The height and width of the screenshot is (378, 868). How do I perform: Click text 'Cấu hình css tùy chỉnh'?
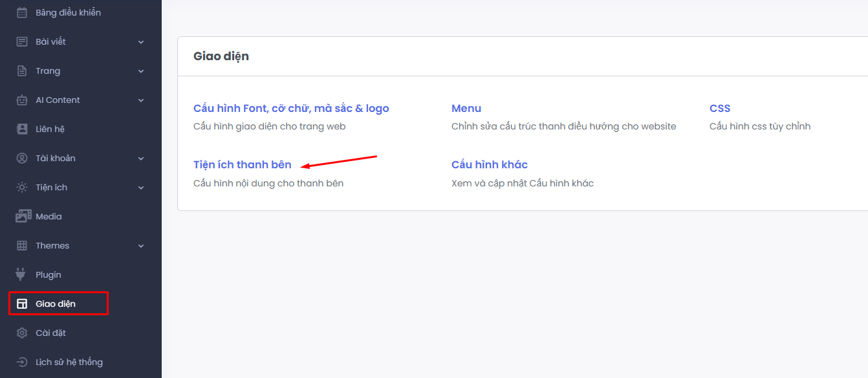coord(760,126)
